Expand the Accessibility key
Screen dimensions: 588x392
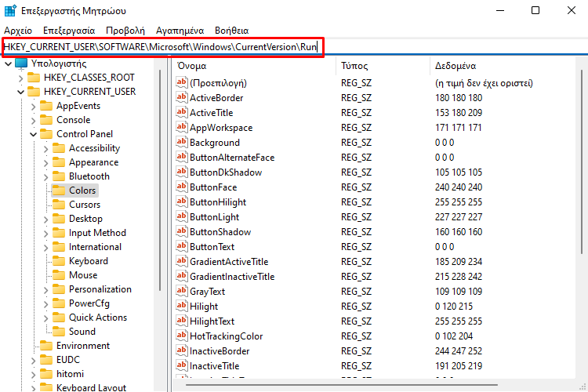click(45, 148)
